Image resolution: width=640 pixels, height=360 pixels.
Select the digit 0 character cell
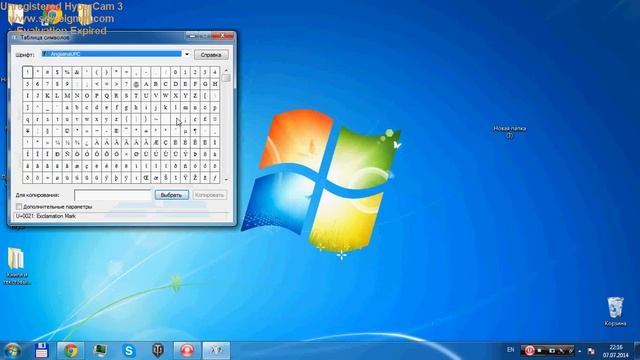(x=176, y=72)
